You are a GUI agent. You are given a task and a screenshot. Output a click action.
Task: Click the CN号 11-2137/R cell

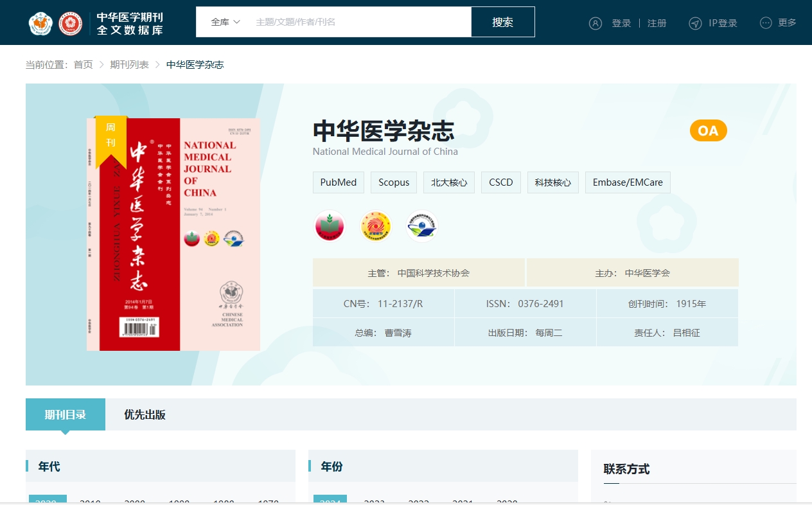383,303
